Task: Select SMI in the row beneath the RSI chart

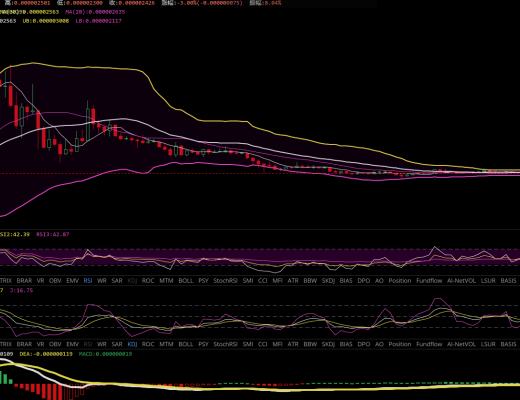Action: click(248, 281)
